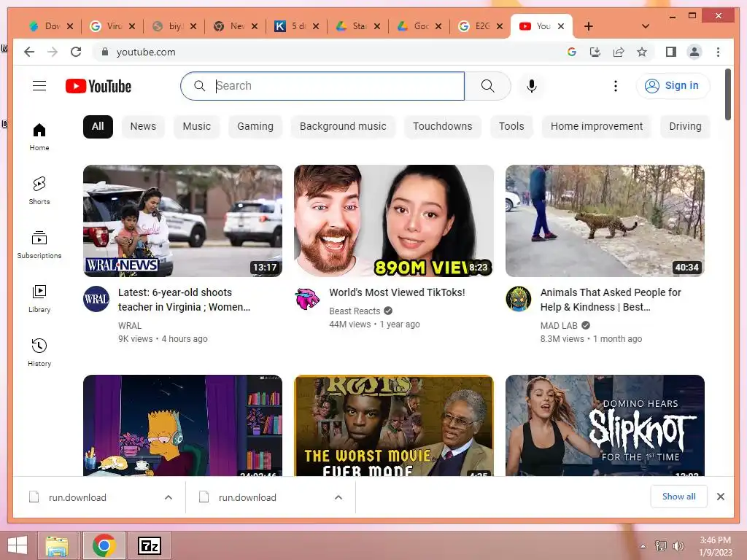747x560 pixels.
Task: Open the 890M views TikToks thumbnail
Action: (x=393, y=221)
